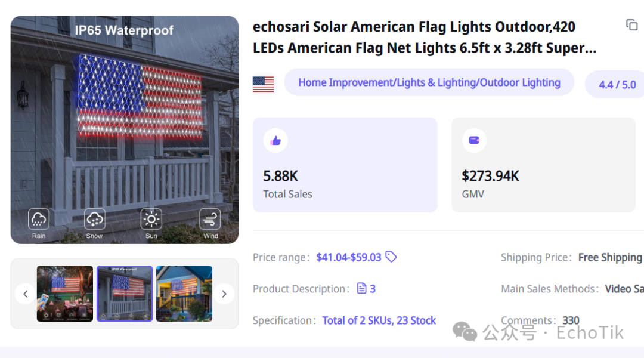This screenshot has width=644, height=358.
Task: Click the thumbs-up Total Sales icon
Action: (275, 141)
